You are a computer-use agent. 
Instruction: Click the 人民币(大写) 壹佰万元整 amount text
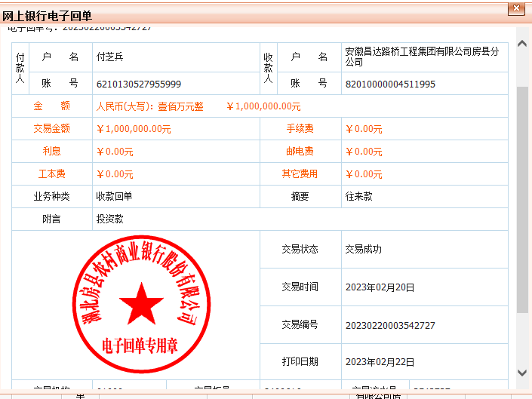149,106
